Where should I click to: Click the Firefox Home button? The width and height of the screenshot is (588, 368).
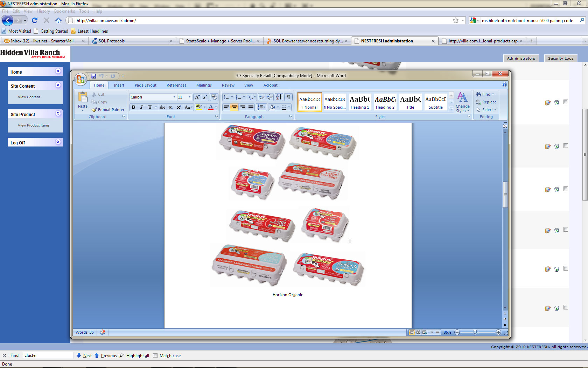(x=58, y=21)
